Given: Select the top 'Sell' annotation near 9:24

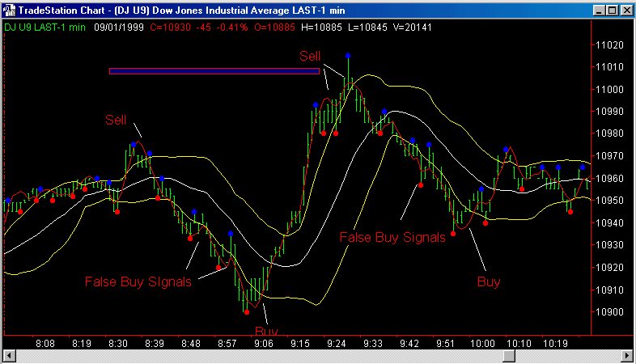Looking at the screenshot, I should click(310, 55).
